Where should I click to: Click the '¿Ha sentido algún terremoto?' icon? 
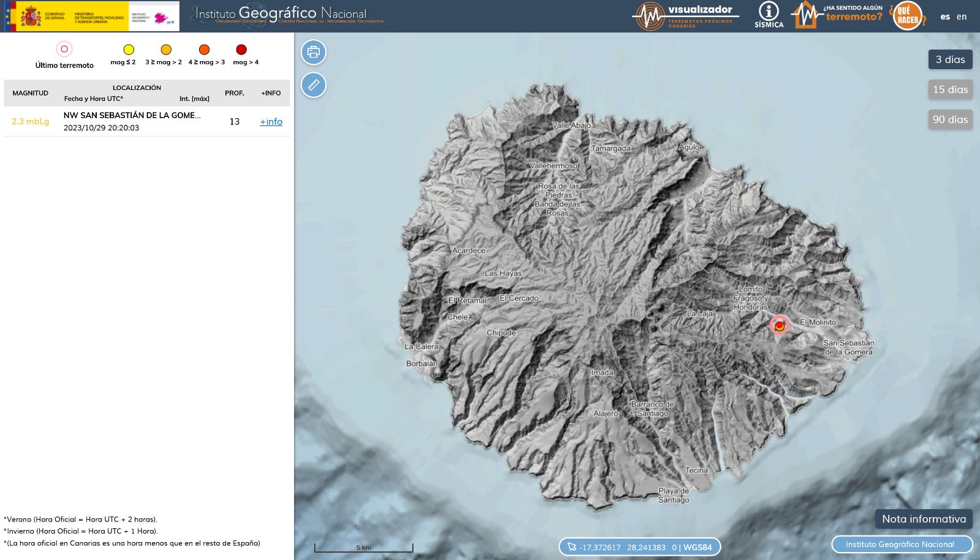(x=837, y=15)
